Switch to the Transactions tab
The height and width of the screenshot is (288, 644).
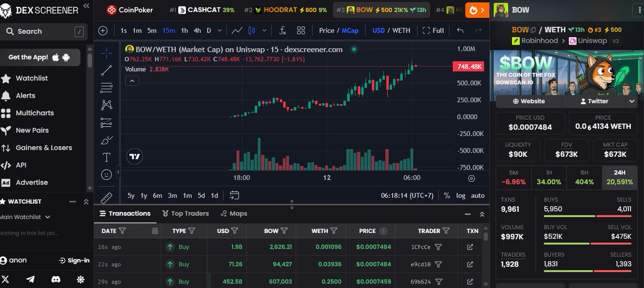click(125, 213)
